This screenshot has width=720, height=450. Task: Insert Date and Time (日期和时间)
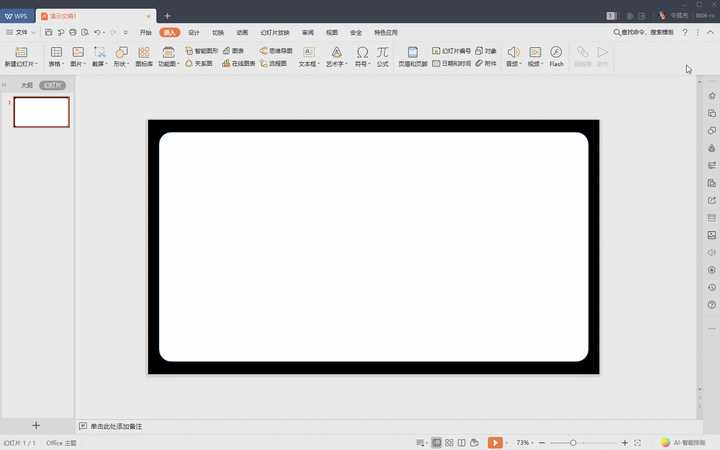[x=451, y=63]
